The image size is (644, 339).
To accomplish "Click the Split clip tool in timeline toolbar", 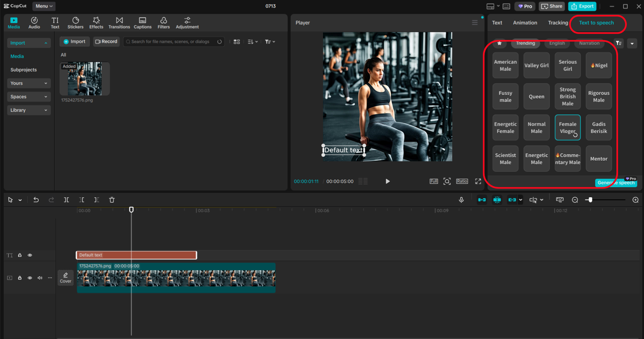I will pyautogui.click(x=66, y=200).
